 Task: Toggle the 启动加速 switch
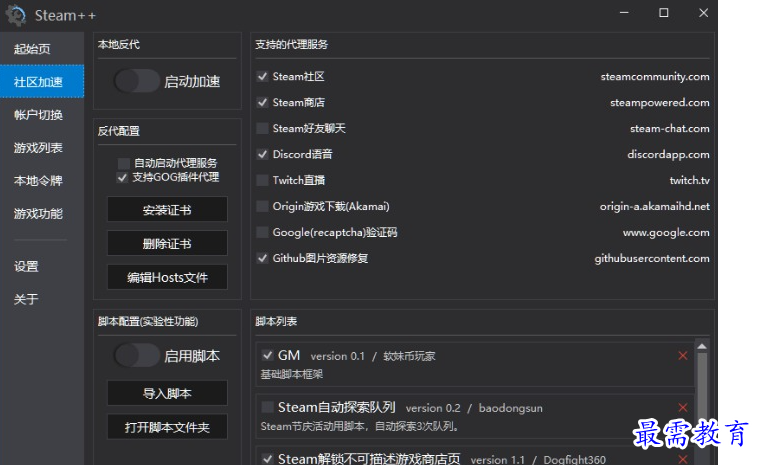[137, 81]
